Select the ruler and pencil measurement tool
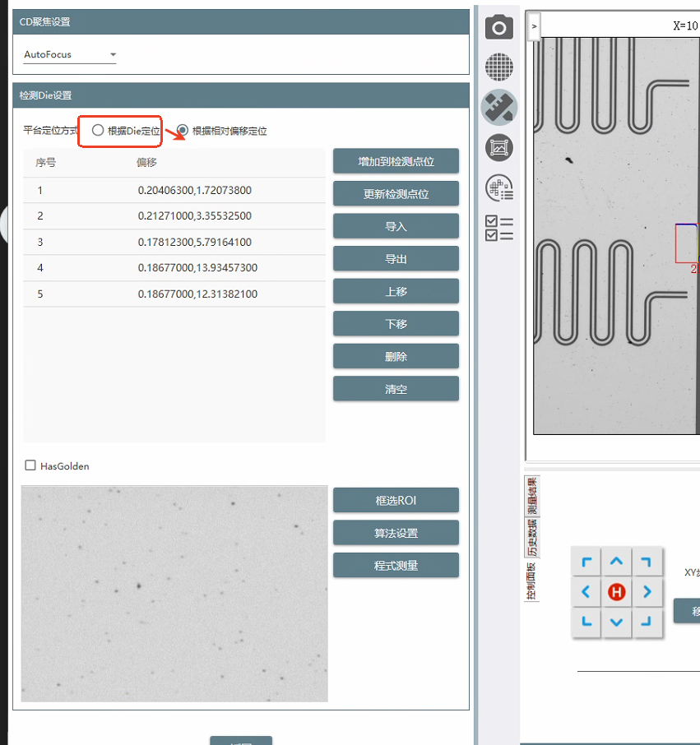This screenshot has width=700, height=745. click(498, 107)
